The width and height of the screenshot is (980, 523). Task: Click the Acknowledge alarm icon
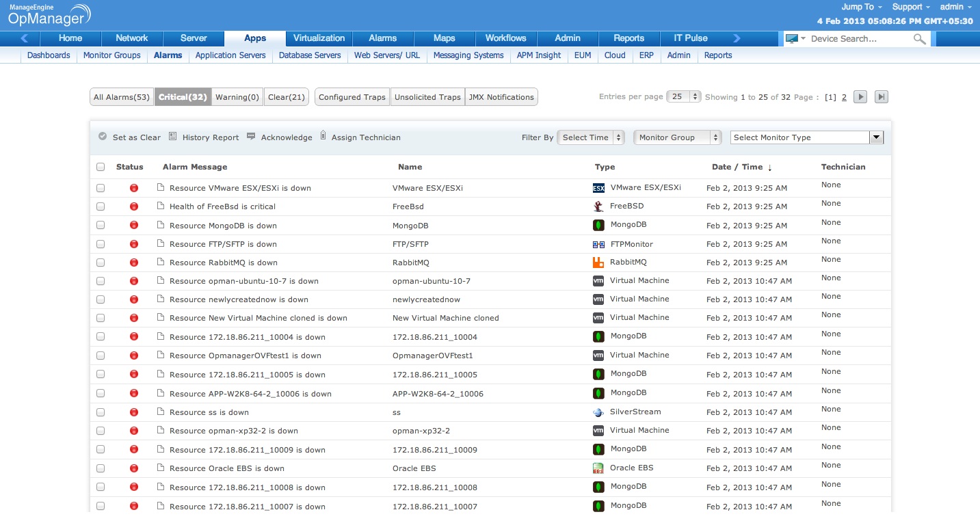tap(251, 137)
